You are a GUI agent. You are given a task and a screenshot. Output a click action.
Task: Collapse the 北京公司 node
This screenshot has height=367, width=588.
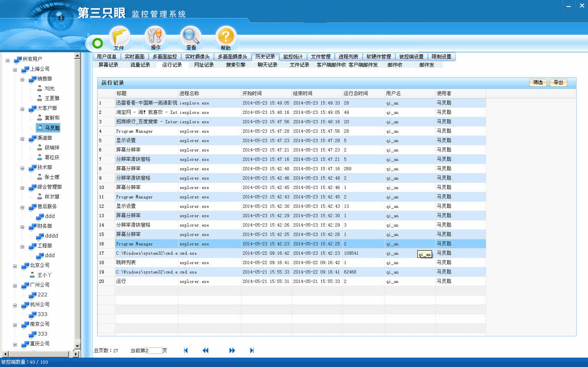point(15,267)
